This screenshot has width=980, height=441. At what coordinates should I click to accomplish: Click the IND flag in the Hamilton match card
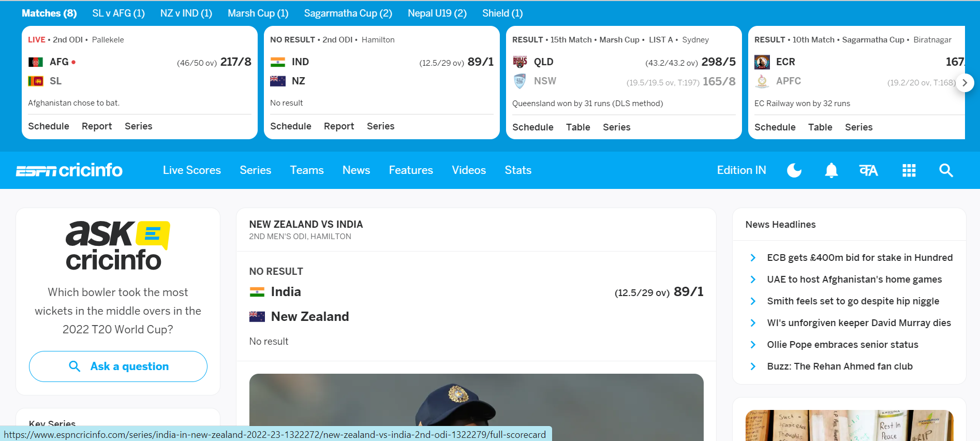coord(278,62)
